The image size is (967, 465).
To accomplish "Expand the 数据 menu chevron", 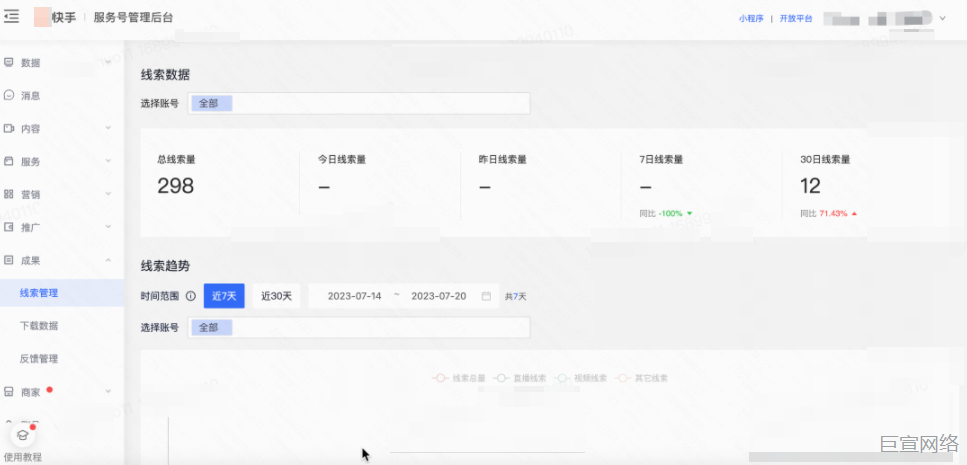I will click(108, 62).
